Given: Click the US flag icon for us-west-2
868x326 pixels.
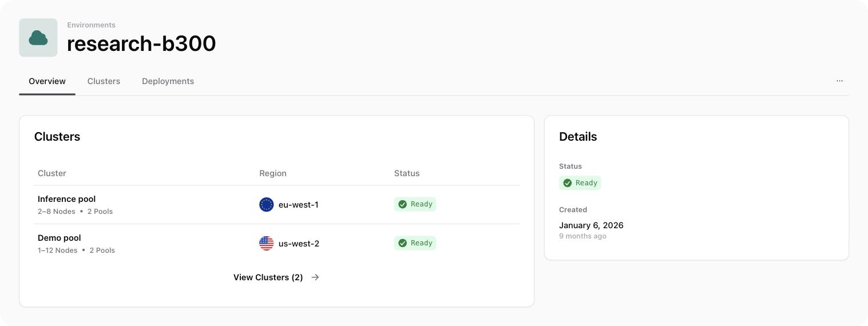Looking at the screenshot, I should click(x=267, y=244).
